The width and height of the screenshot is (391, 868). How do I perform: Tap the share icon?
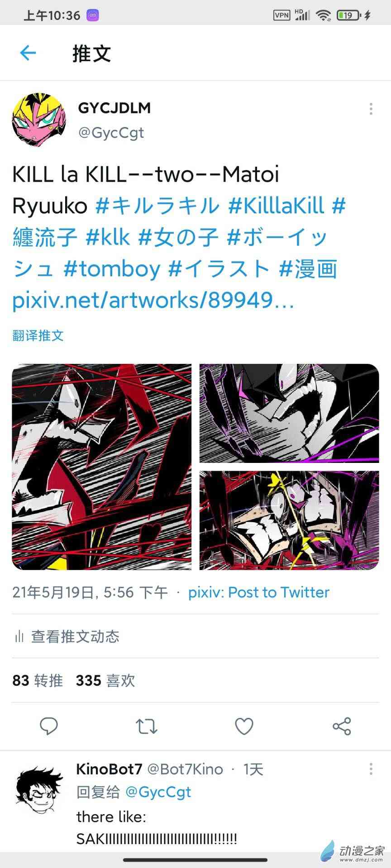pyautogui.click(x=342, y=726)
